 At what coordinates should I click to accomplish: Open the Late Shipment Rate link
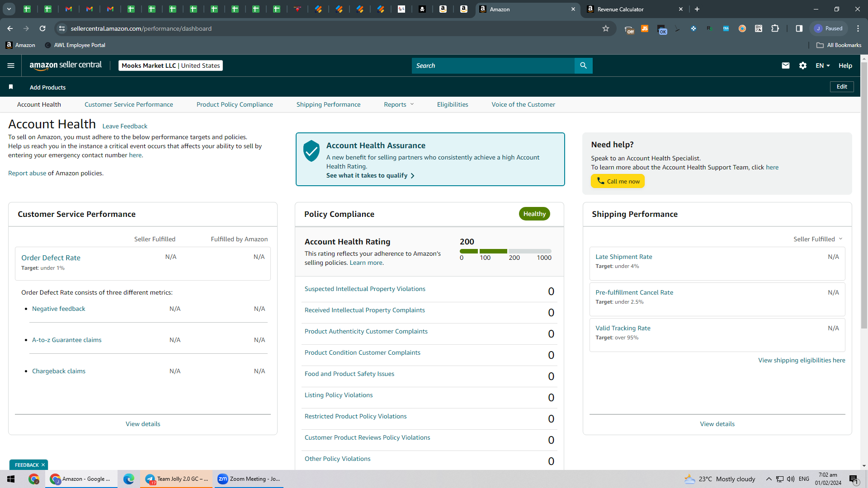click(x=624, y=257)
